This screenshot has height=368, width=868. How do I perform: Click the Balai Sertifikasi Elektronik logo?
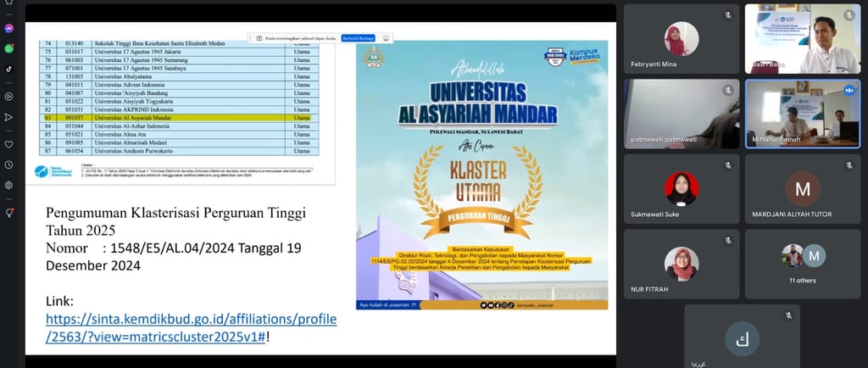53,171
